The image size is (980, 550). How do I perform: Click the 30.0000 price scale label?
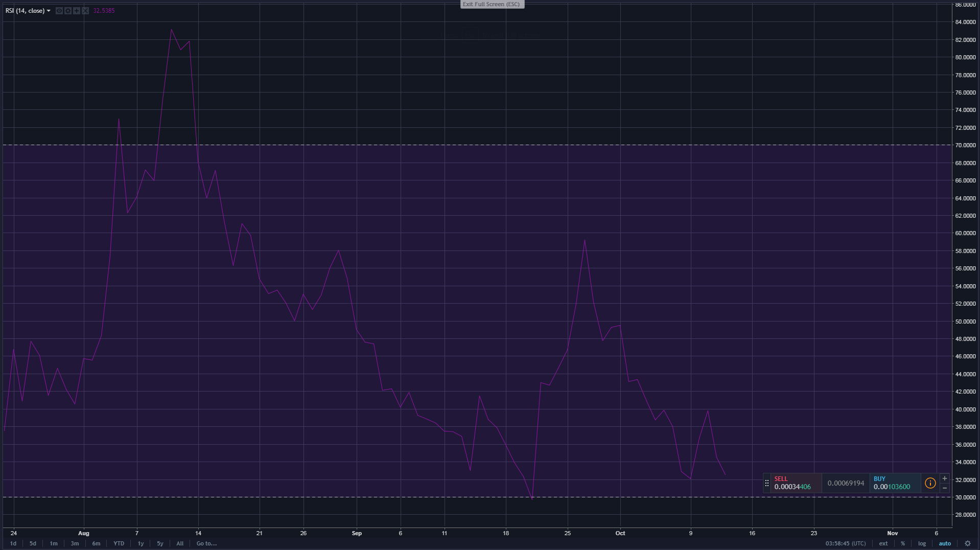click(x=966, y=497)
